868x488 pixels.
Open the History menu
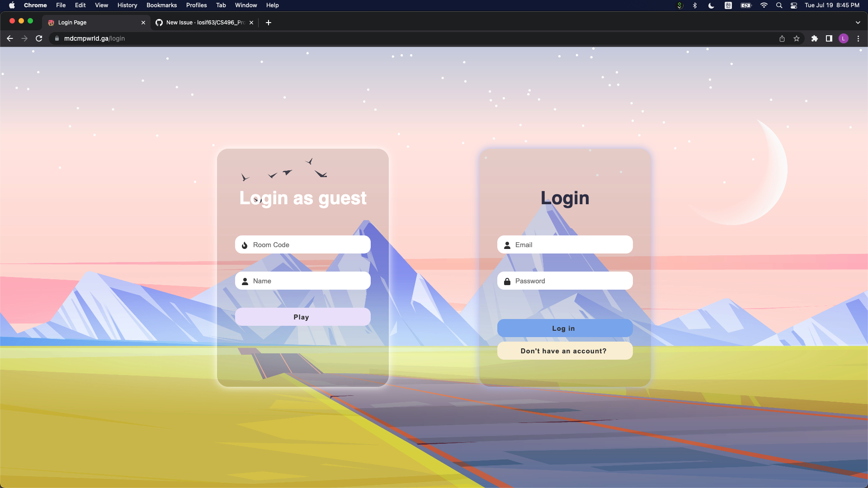click(127, 5)
